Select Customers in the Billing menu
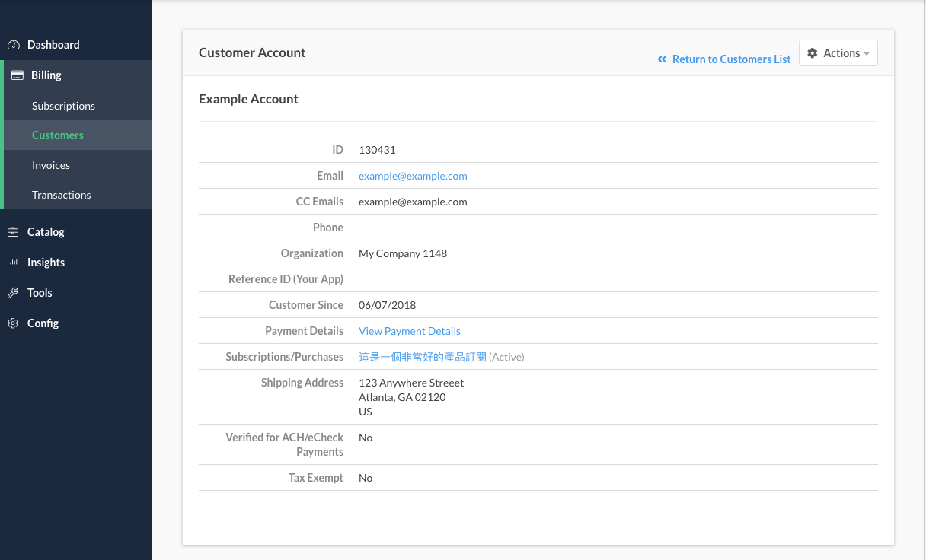This screenshot has width=926, height=560. click(x=58, y=135)
